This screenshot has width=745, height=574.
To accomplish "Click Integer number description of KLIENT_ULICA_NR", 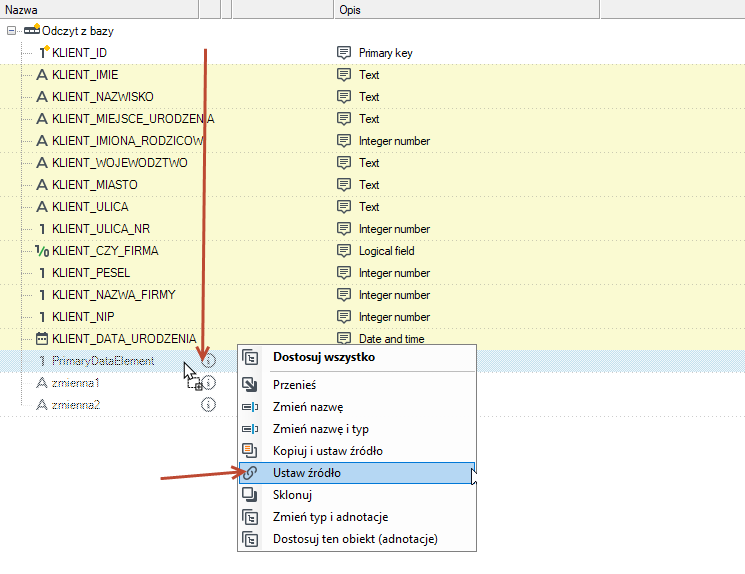I will coord(394,229).
